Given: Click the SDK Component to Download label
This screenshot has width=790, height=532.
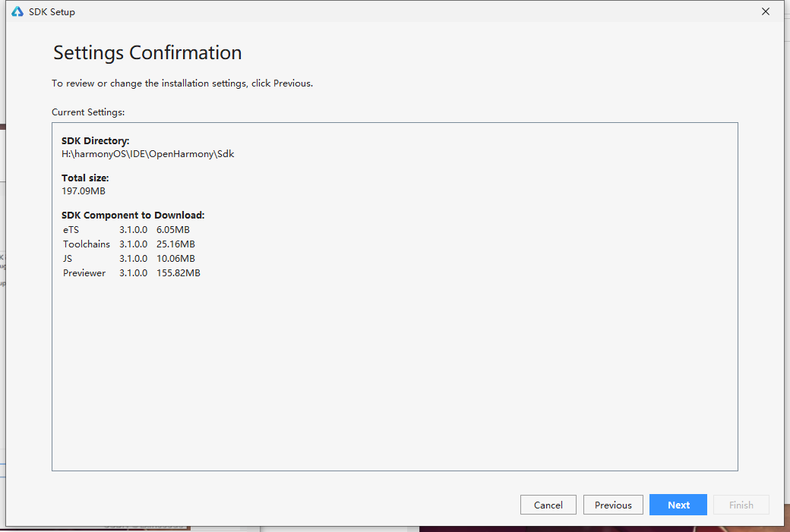Looking at the screenshot, I should pyautogui.click(x=133, y=216).
